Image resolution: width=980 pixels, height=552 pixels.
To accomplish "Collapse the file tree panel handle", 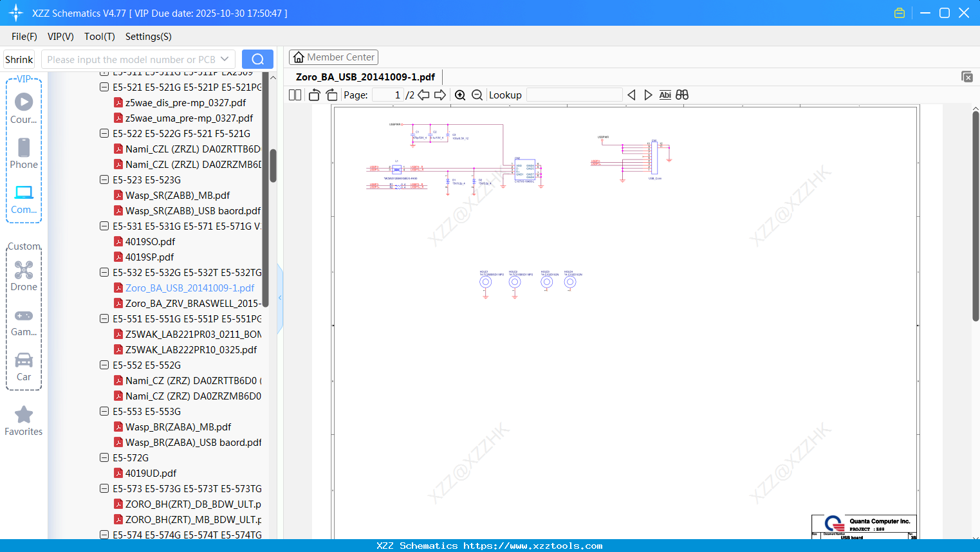I will (280, 298).
